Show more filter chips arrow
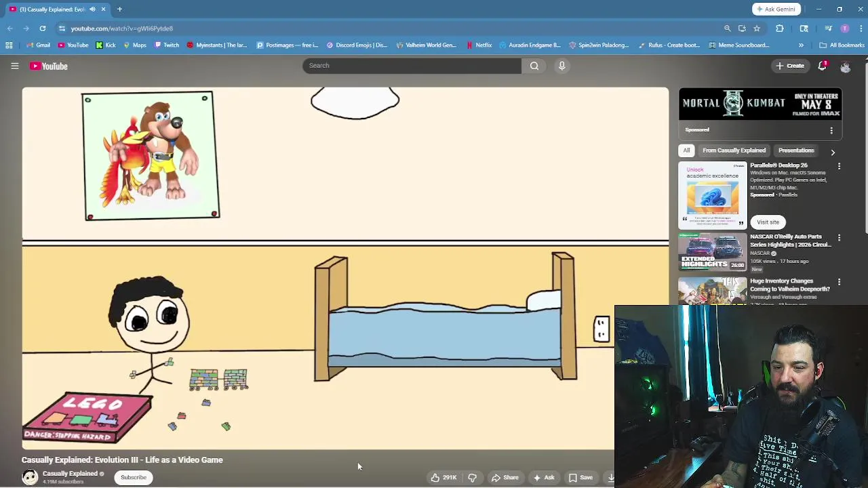 (833, 152)
